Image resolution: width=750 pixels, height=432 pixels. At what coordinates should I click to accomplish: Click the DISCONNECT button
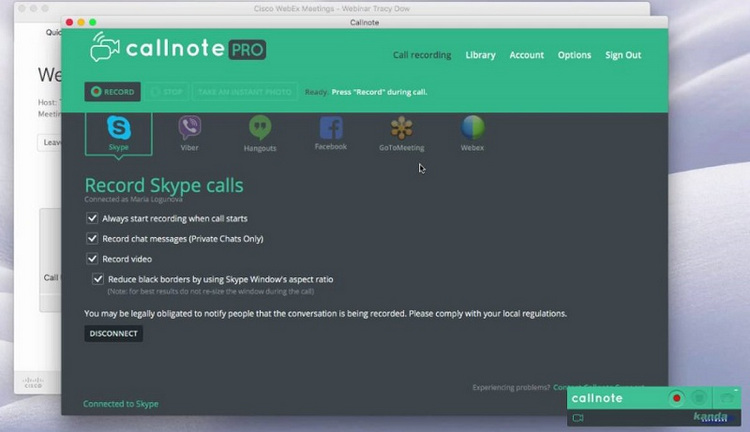pyautogui.click(x=113, y=333)
